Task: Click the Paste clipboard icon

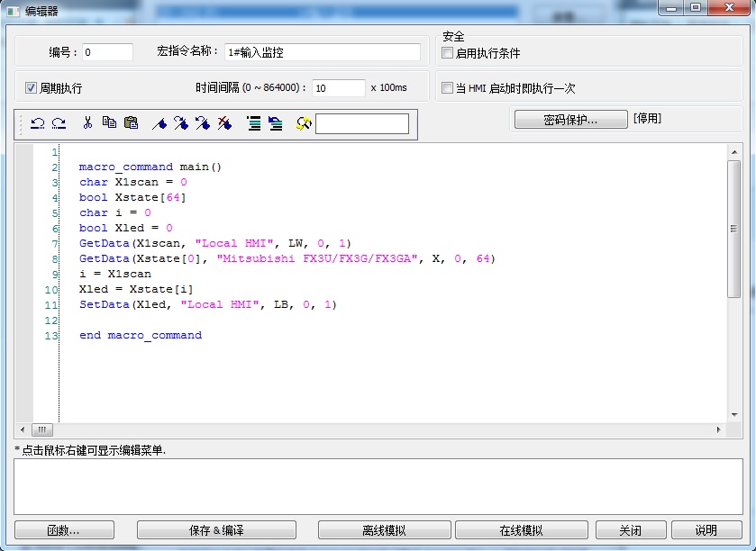Action: pyautogui.click(x=131, y=123)
